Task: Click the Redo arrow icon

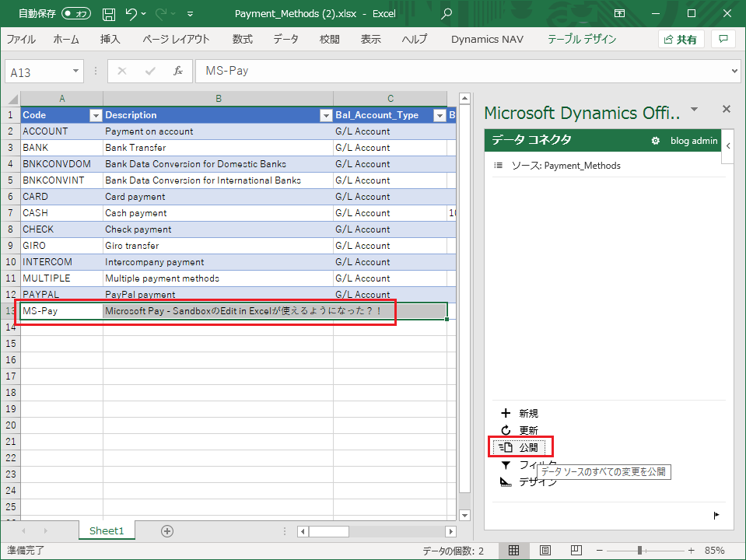Action: [161, 14]
